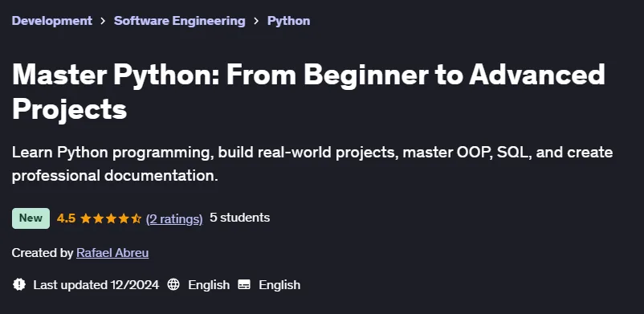
Task: Click the Last updated badge icon
Action: click(x=19, y=284)
